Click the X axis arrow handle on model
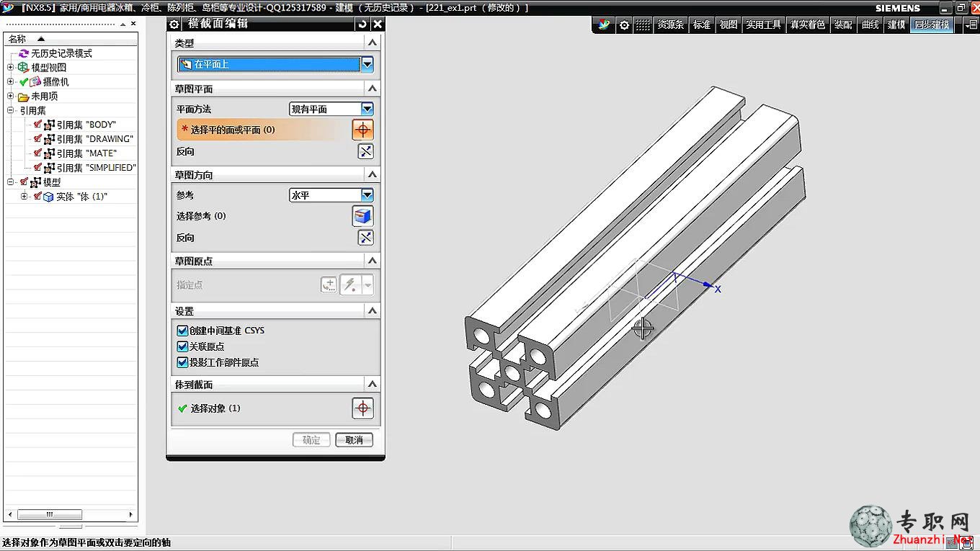Image resolution: width=980 pixels, height=551 pixels. click(709, 286)
